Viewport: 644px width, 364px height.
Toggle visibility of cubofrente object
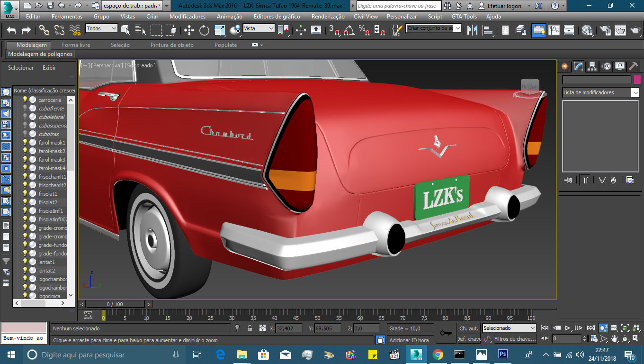point(25,109)
